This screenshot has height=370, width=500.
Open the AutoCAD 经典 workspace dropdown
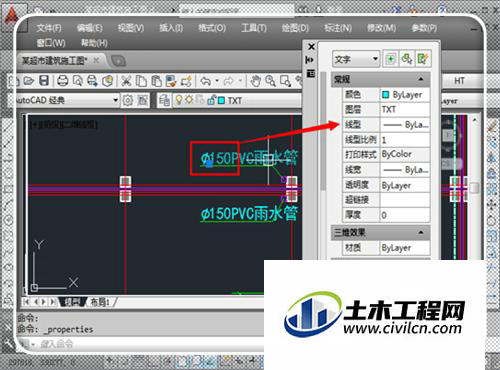coord(115,100)
